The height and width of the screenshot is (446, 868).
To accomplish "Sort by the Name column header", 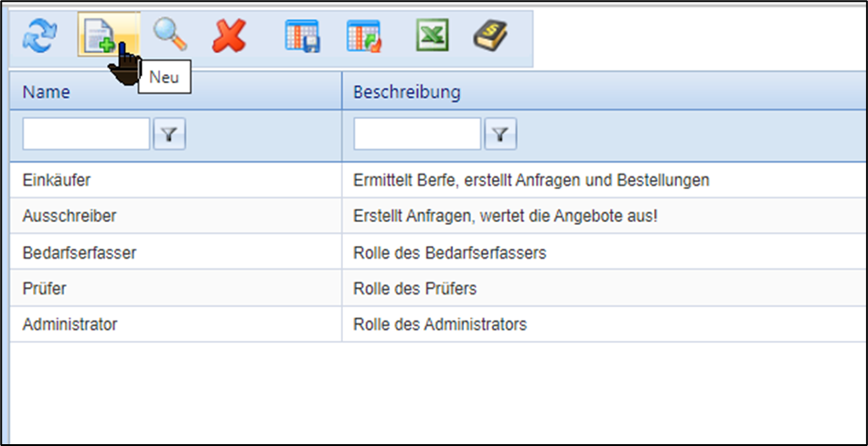I will click(x=47, y=92).
